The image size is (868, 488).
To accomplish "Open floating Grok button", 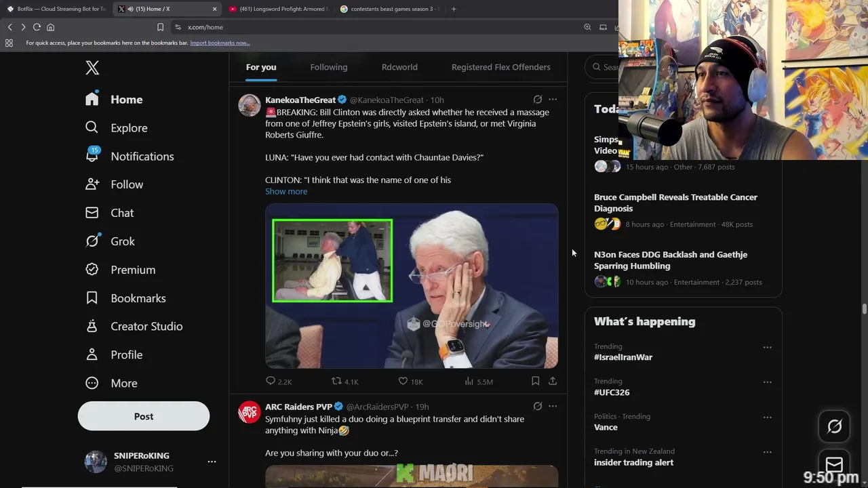I will pyautogui.click(x=834, y=426).
